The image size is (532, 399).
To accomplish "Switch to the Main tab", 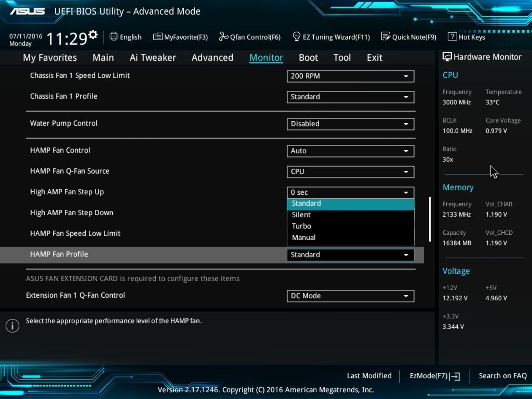I will (x=103, y=58).
